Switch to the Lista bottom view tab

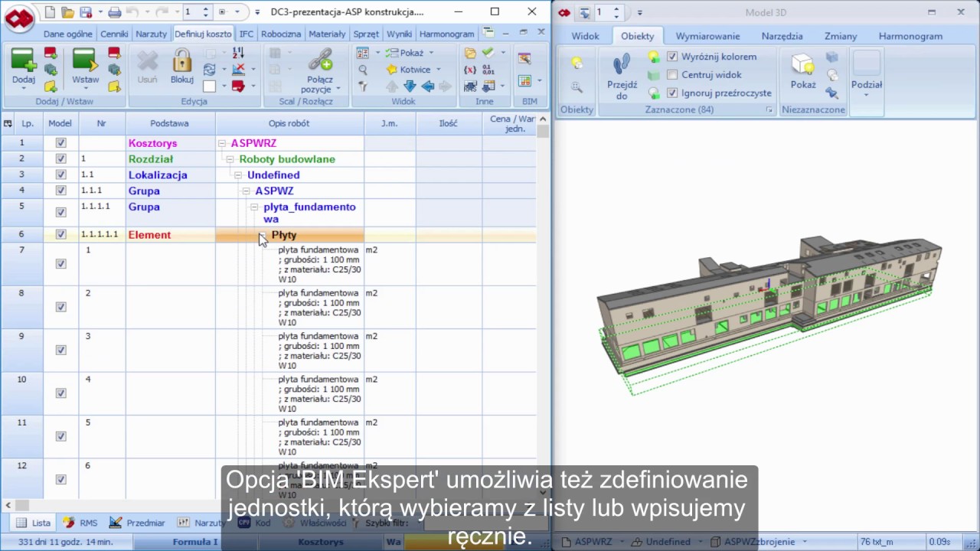[x=34, y=523]
